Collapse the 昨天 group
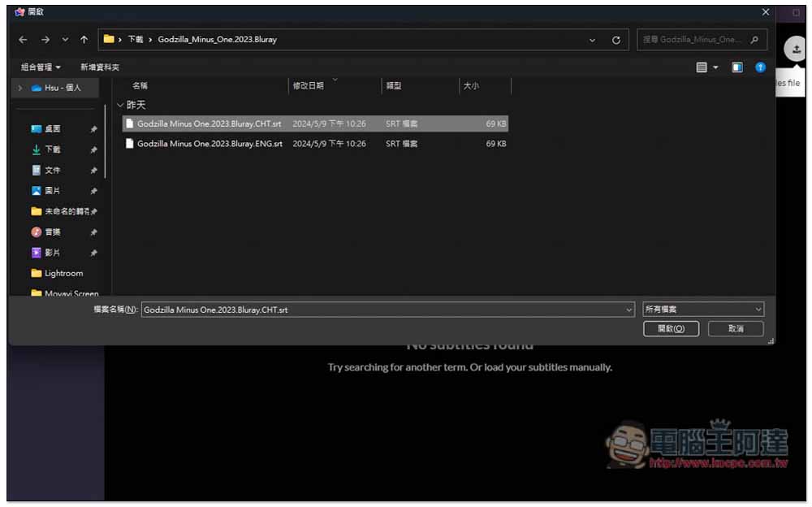The image size is (812, 507). 120,106
